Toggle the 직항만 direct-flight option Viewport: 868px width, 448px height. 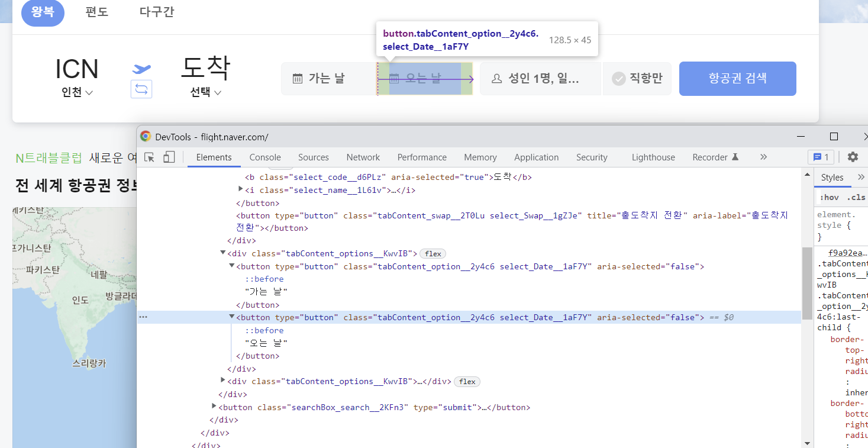[x=637, y=79]
